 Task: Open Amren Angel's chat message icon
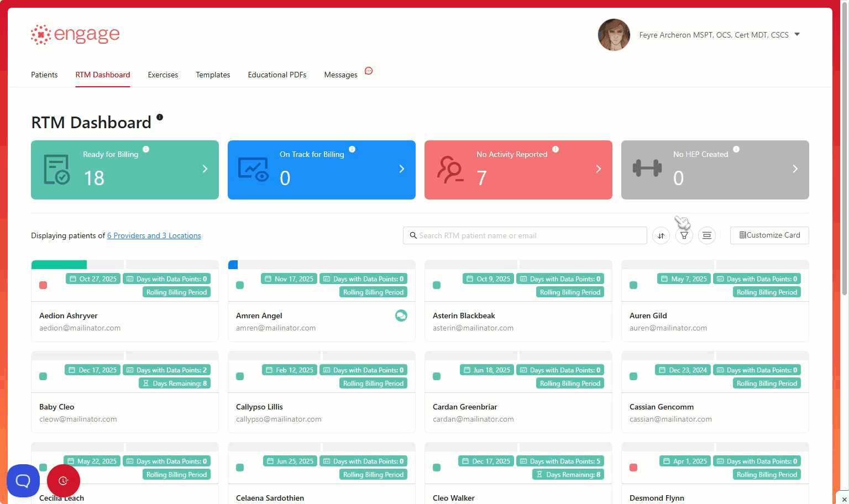pyautogui.click(x=401, y=316)
